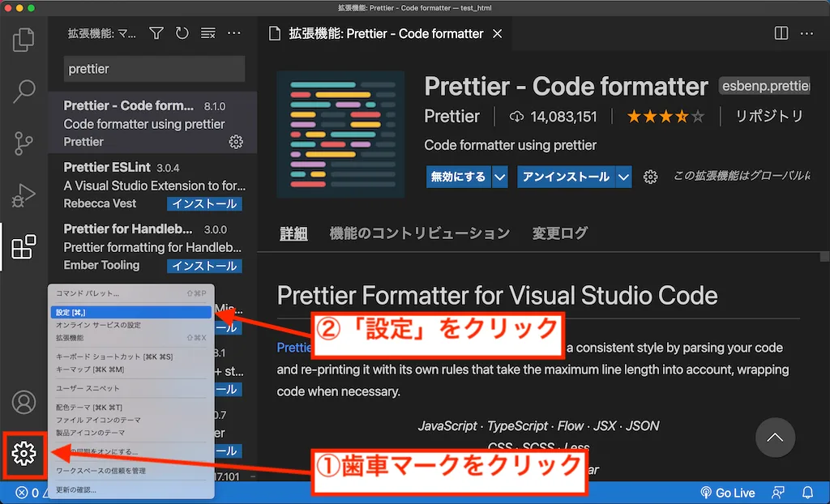The image size is (830, 504).
Task: Click the Prettier publisher name link
Action: coord(452,117)
